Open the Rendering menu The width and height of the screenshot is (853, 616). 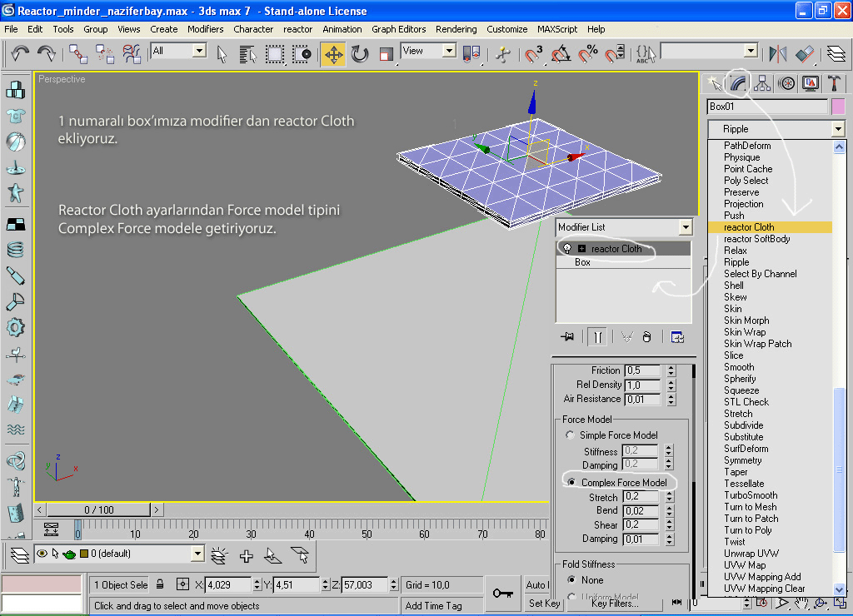pyautogui.click(x=456, y=29)
